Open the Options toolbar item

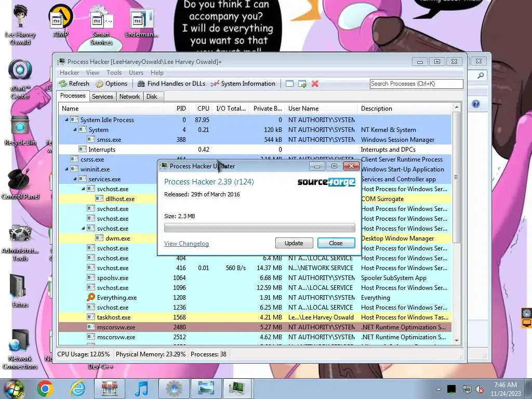(111, 84)
